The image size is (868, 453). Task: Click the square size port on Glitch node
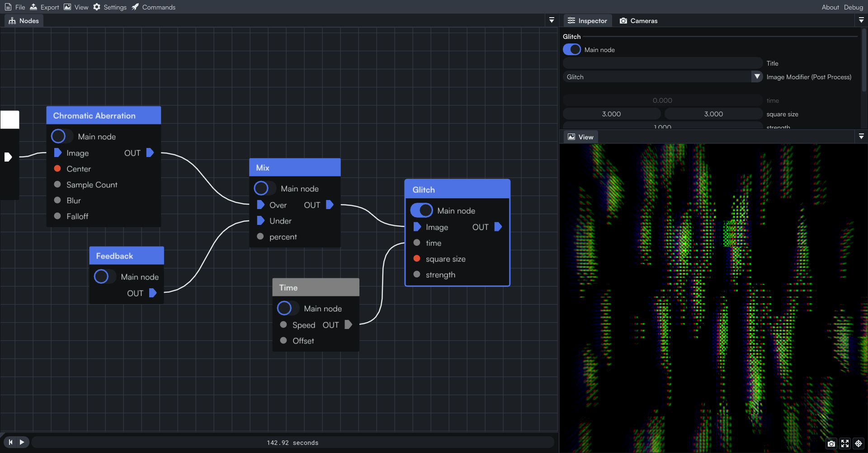(417, 259)
